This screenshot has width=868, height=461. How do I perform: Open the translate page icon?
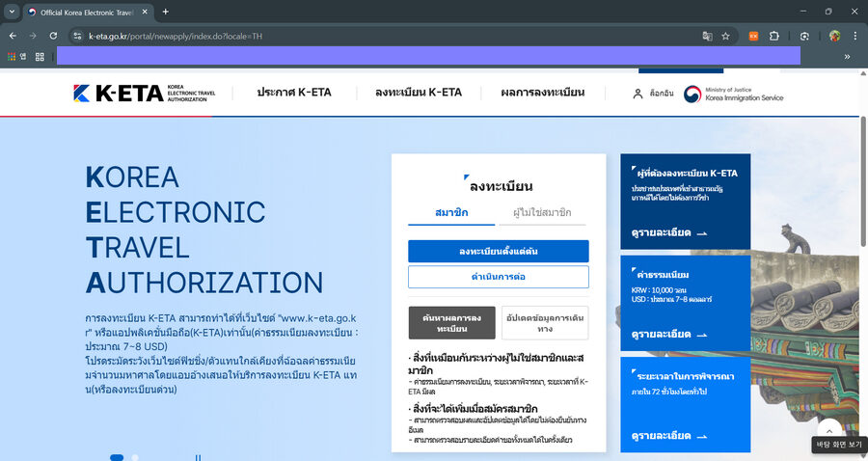pyautogui.click(x=707, y=36)
